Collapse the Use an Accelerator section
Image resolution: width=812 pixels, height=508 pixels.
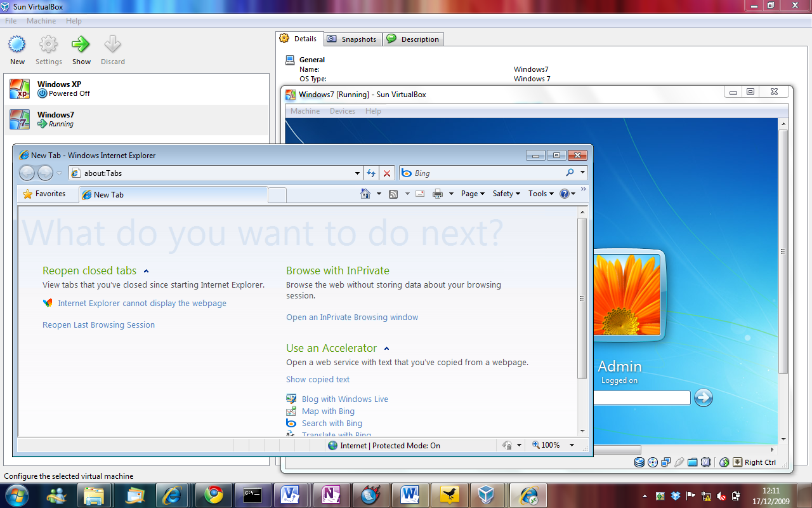[x=386, y=349]
